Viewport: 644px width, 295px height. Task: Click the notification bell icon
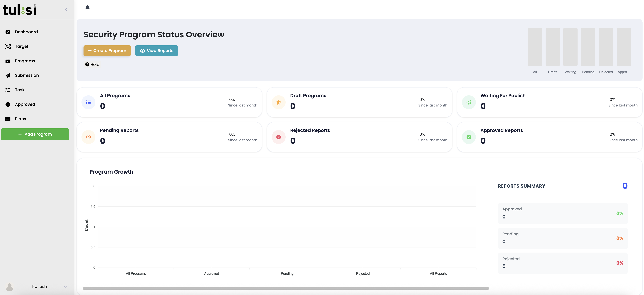tap(88, 8)
